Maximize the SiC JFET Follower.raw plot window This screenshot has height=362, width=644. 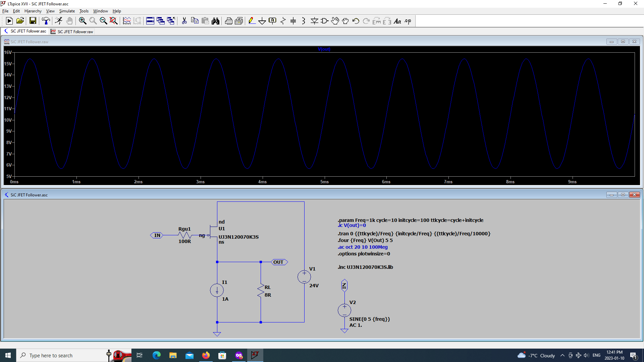(x=623, y=42)
